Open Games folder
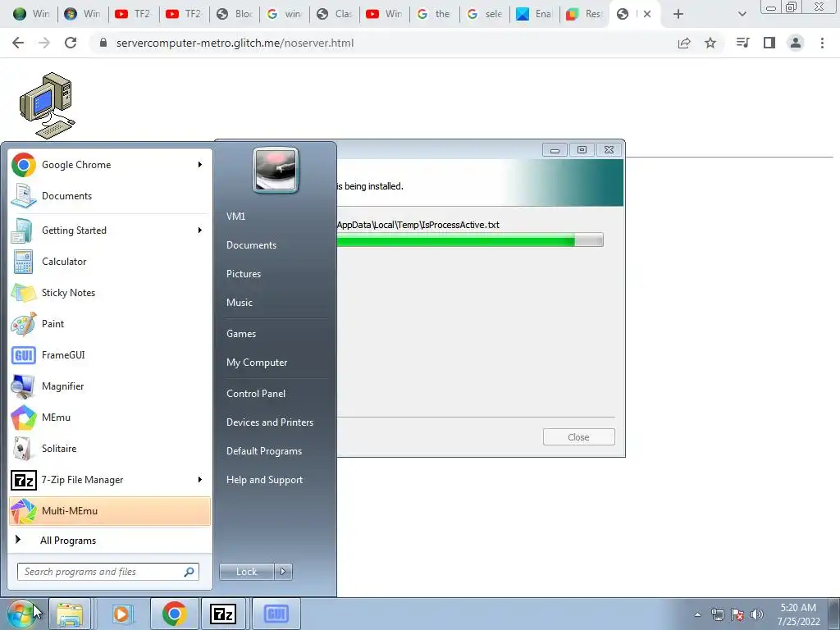 point(241,334)
